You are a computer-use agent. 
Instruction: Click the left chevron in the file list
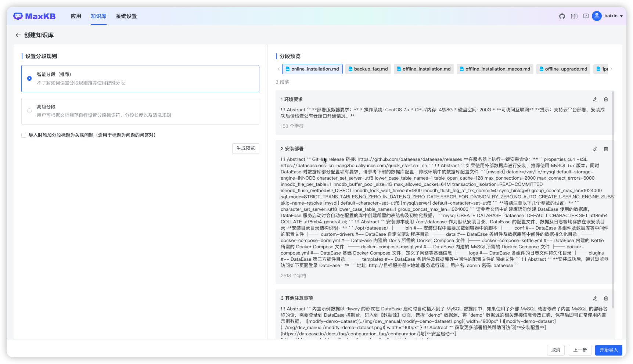pyautogui.click(x=278, y=69)
